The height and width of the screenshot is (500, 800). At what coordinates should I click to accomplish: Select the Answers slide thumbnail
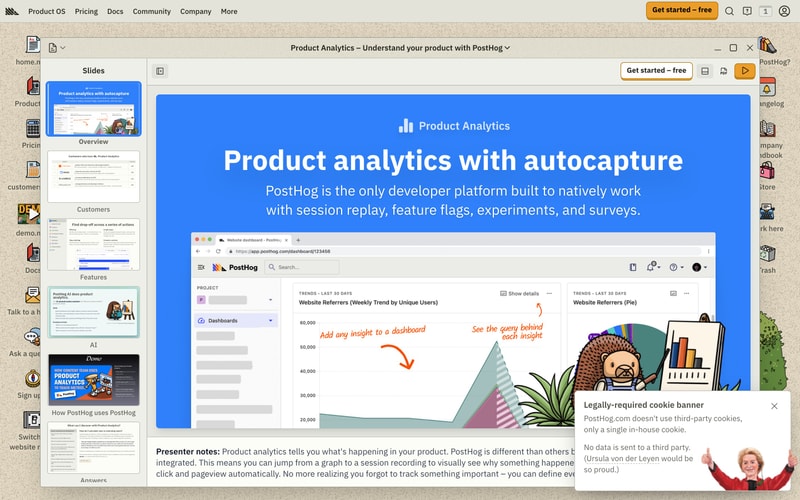[93, 447]
